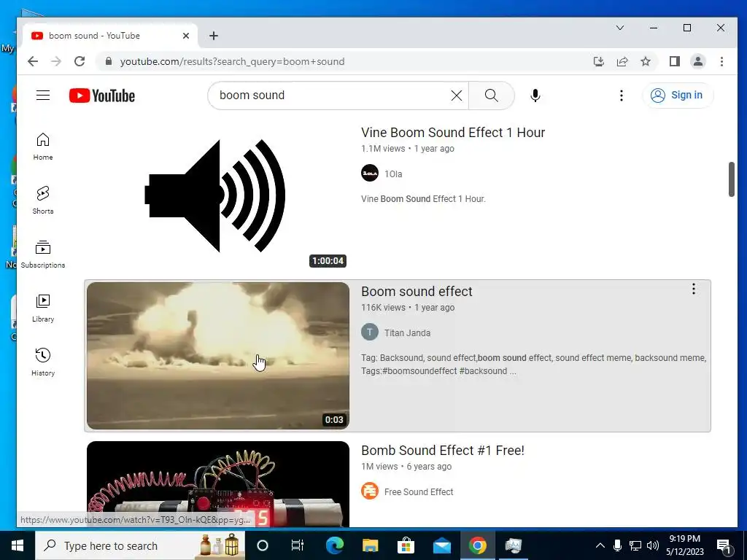View site info via the lock icon
This screenshot has width=747, height=560.
click(x=109, y=61)
